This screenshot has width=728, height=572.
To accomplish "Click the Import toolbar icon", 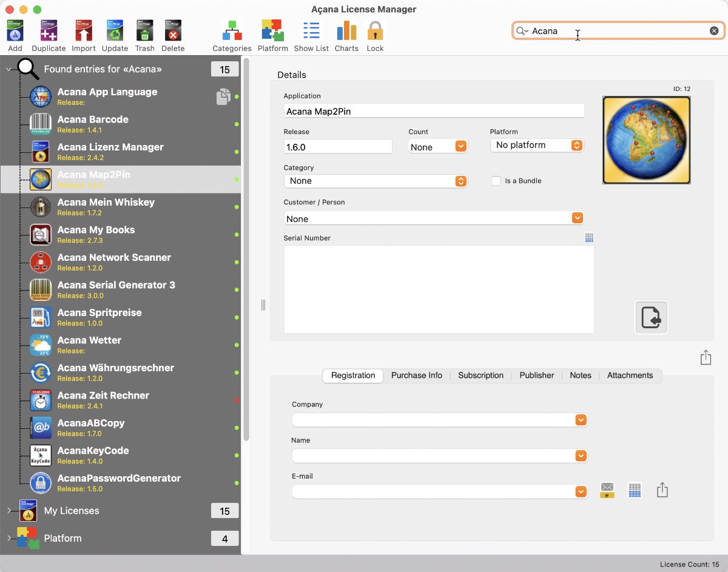I will coord(84,30).
